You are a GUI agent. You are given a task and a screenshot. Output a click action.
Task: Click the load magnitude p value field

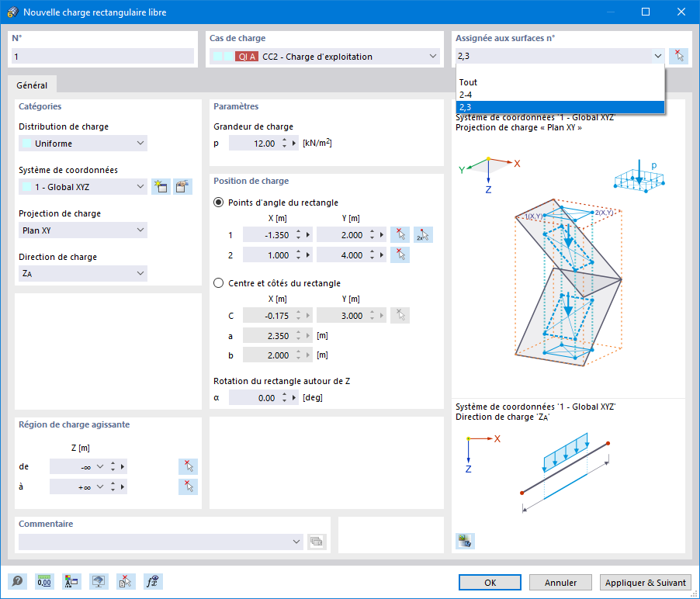pyautogui.click(x=255, y=144)
